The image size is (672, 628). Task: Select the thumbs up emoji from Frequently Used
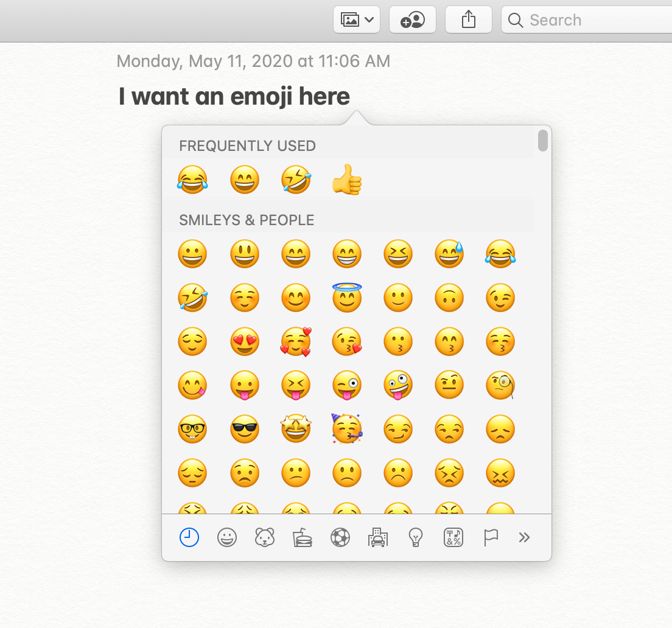click(x=347, y=180)
